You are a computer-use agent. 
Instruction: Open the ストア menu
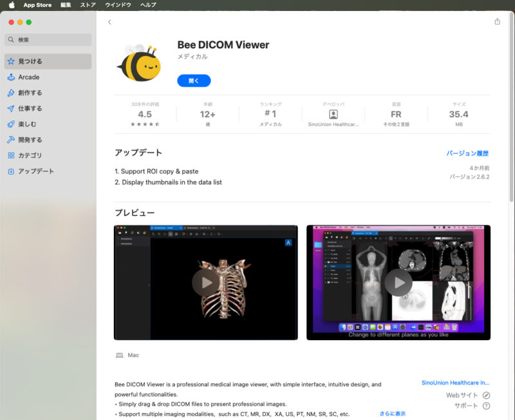click(x=88, y=5)
